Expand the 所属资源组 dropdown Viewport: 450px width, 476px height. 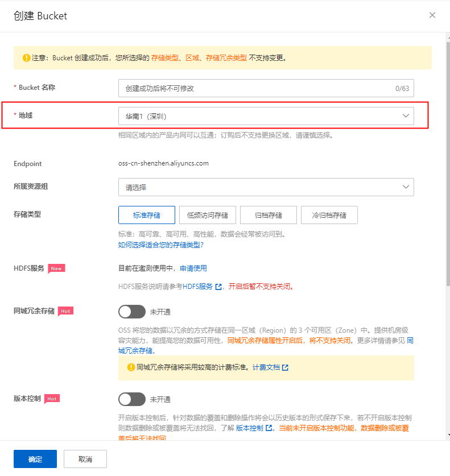tap(266, 187)
